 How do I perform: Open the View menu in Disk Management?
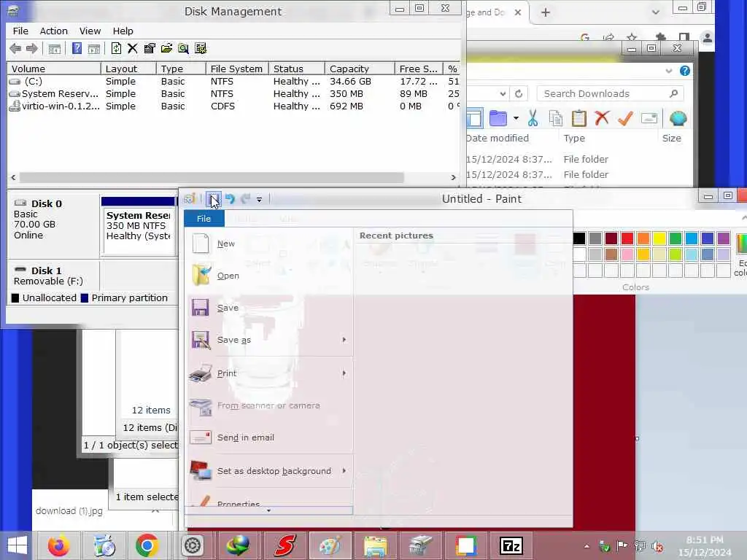click(x=90, y=31)
